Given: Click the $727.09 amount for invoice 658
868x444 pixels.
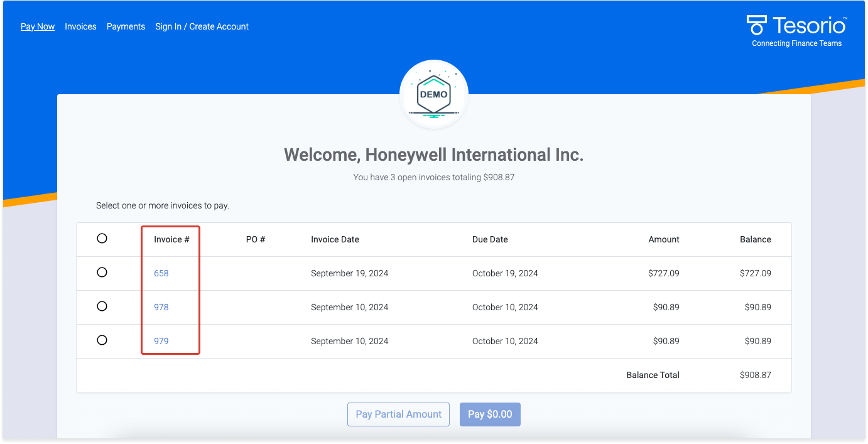Looking at the screenshot, I should pos(665,273).
